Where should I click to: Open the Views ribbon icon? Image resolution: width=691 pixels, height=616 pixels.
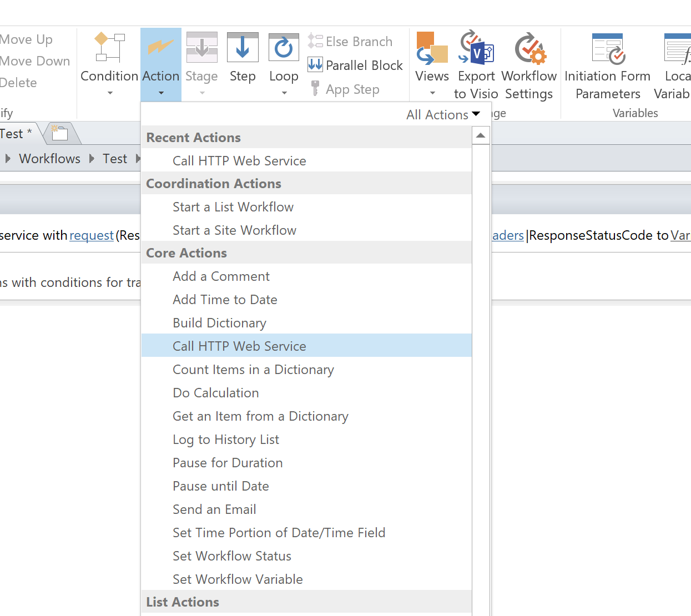pos(432,48)
